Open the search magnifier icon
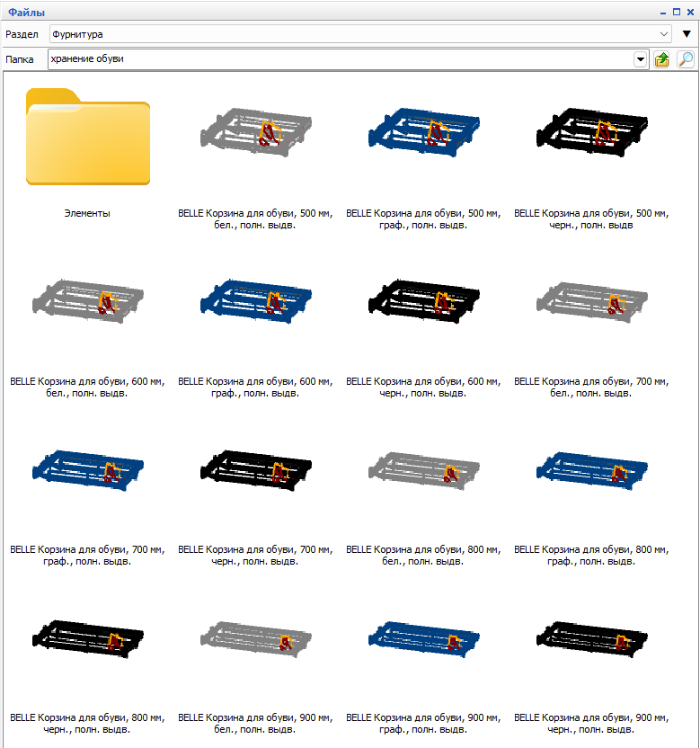Image resolution: width=700 pixels, height=748 pixels. [686, 59]
